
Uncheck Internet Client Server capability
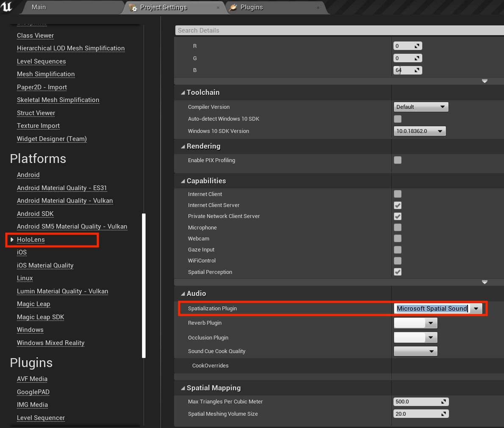tap(398, 205)
